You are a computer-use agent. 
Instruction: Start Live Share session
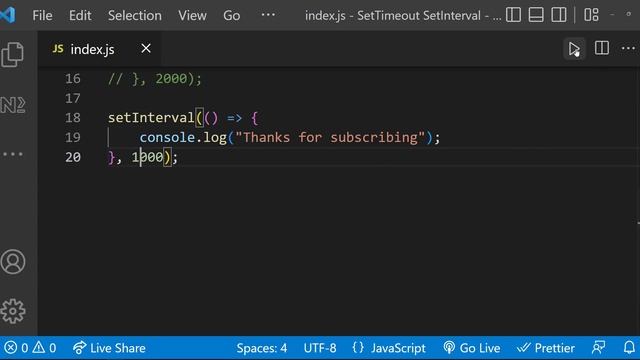pos(109,348)
